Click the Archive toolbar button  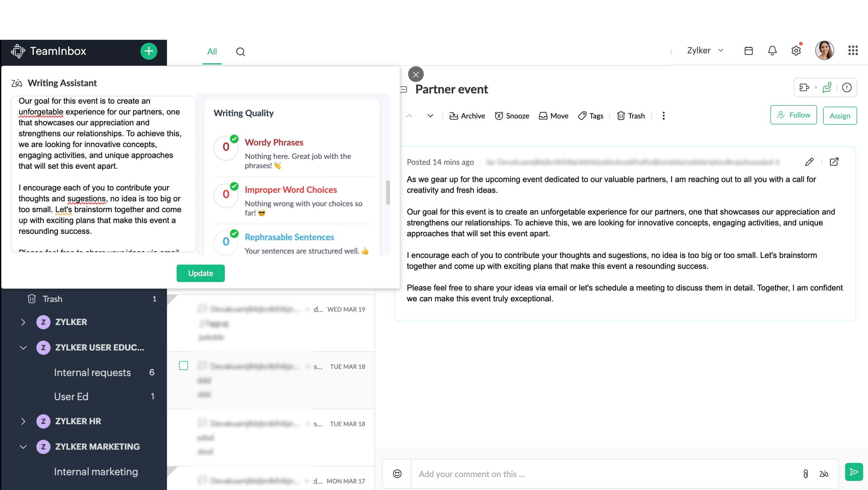click(467, 116)
